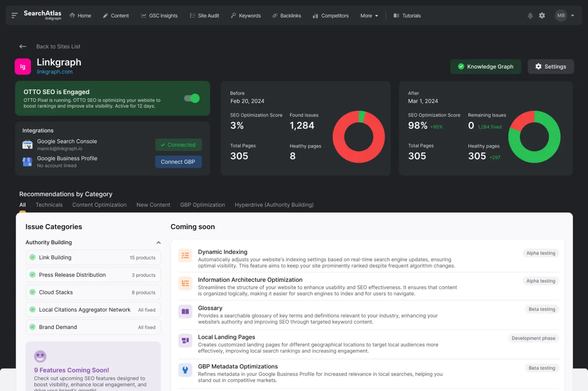The image size is (588, 391).
Task: Click the Before donut chart
Action: pyautogui.click(x=359, y=137)
